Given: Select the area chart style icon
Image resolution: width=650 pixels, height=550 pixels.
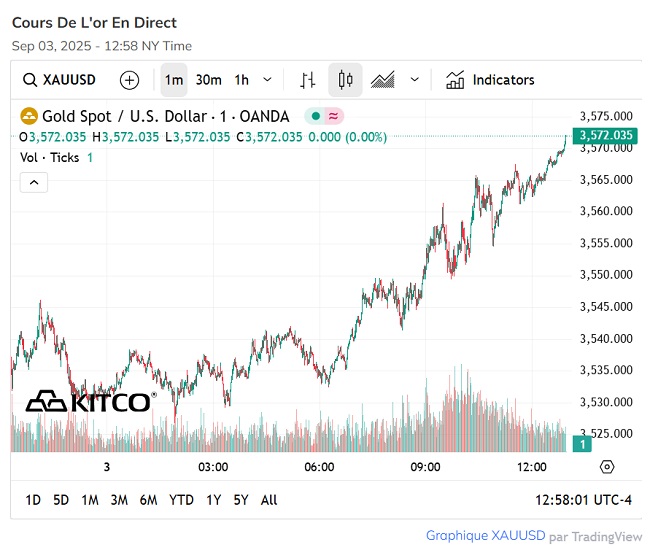Looking at the screenshot, I should 382,80.
